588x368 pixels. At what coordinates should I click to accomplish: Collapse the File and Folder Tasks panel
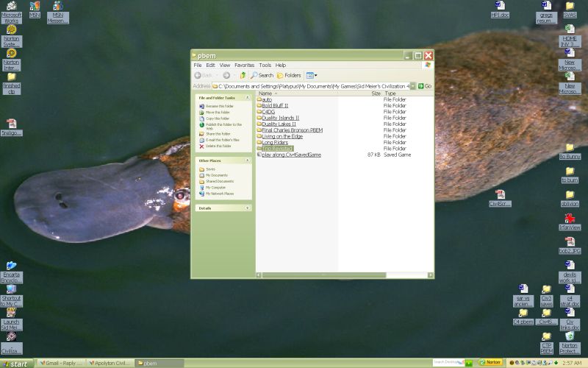tap(247, 97)
